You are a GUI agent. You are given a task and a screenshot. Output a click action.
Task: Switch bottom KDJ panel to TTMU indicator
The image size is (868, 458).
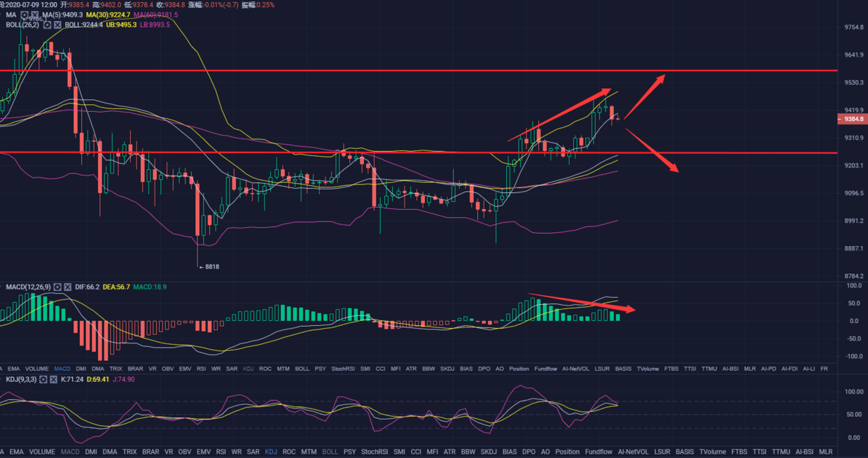[x=782, y=452]
